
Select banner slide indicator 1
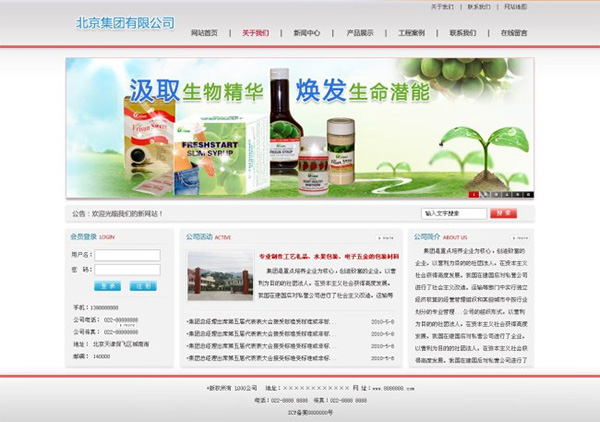click(474, 195)
